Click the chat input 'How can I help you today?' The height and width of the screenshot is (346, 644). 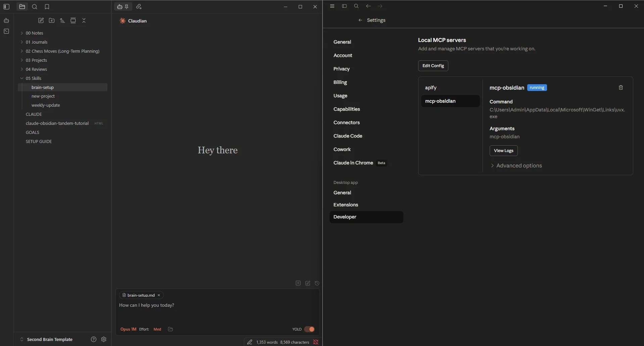[x=217, y=305]
